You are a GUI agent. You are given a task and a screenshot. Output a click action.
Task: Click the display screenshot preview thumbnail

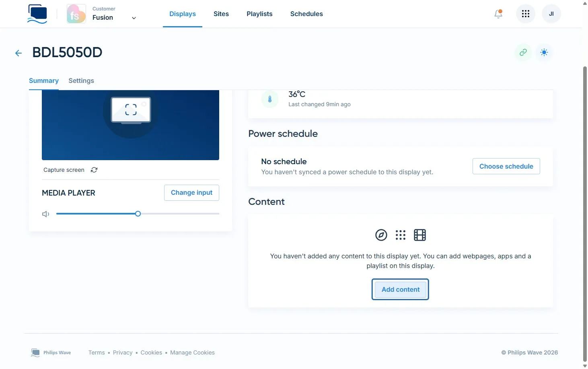pyautogui.click(x=130, y=125)
